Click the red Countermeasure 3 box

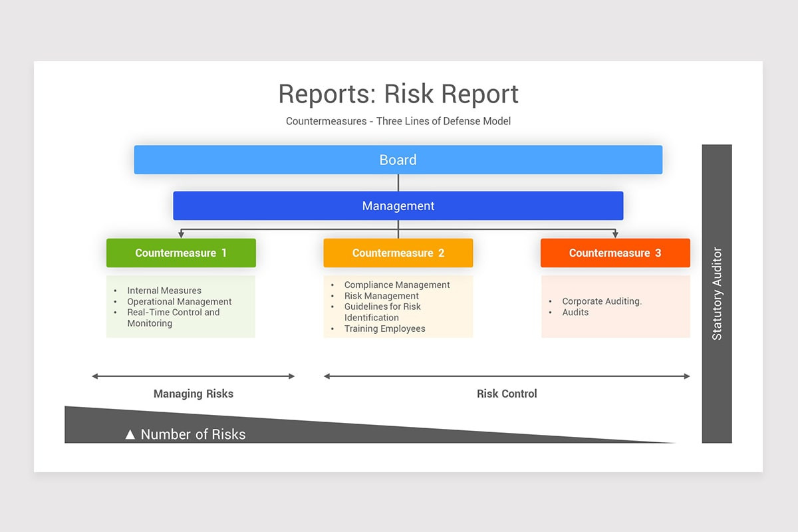click(x=614, y=253)
